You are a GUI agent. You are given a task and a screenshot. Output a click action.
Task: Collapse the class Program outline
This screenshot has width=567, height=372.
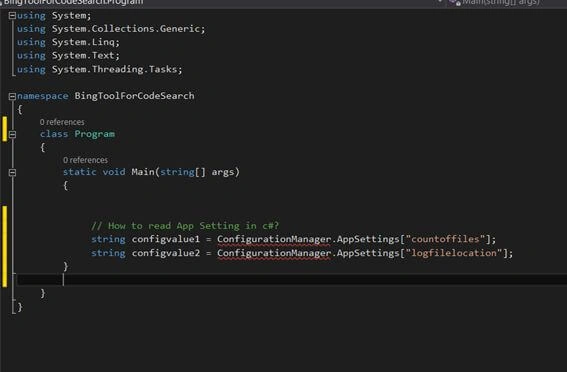12,134
